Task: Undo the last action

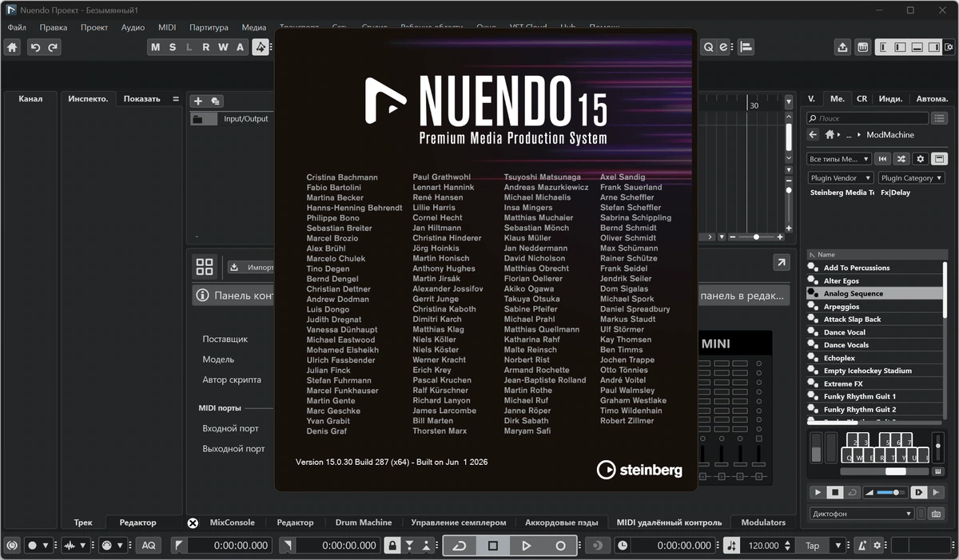Action: [35, 47]
